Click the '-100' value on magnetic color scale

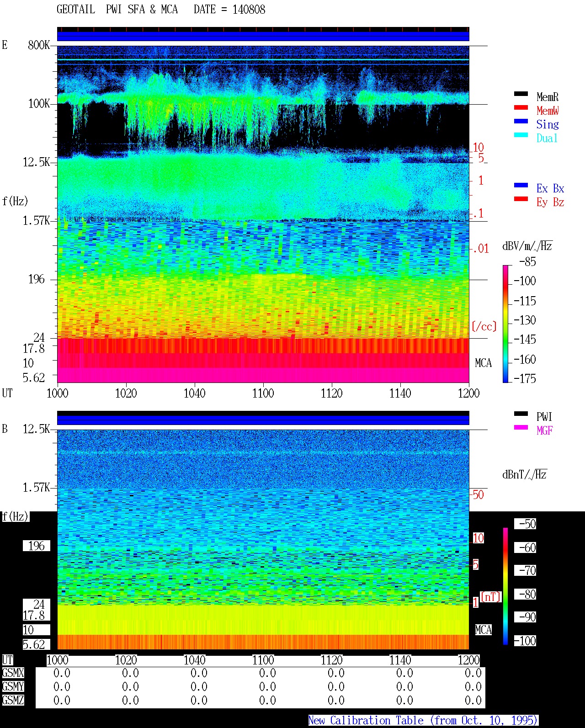[x=525, y=641]
